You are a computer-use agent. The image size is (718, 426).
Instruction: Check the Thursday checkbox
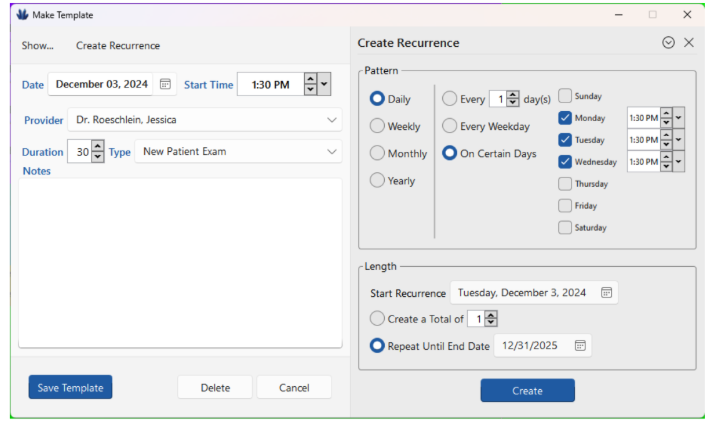pos(565,184)
